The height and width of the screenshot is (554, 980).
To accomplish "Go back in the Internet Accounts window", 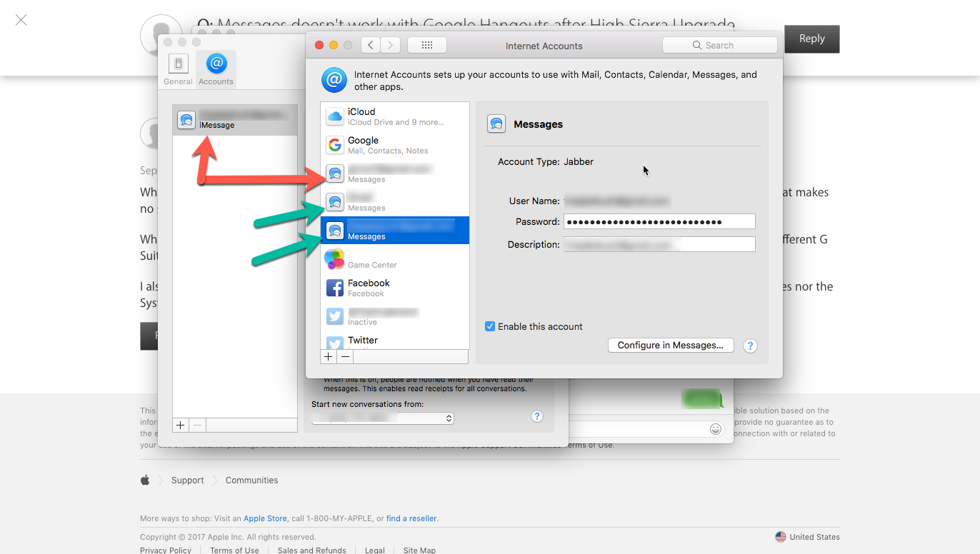I will tap(371, 45).
